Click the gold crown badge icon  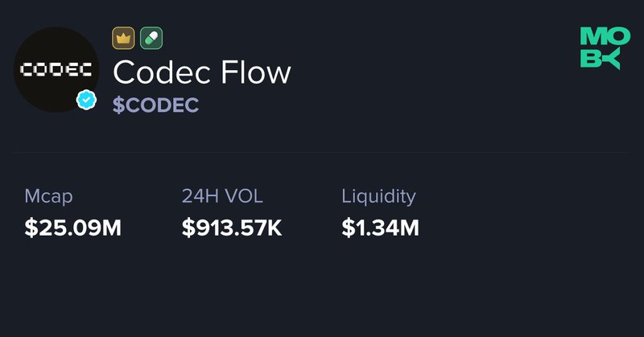[x=123, y=38]
